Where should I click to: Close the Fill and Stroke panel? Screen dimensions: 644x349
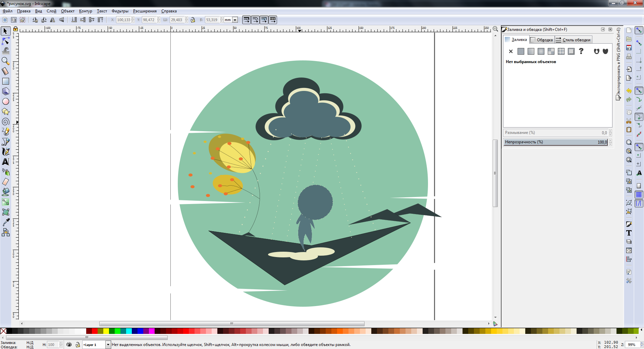pyautogui.click(x=610, y=30)
